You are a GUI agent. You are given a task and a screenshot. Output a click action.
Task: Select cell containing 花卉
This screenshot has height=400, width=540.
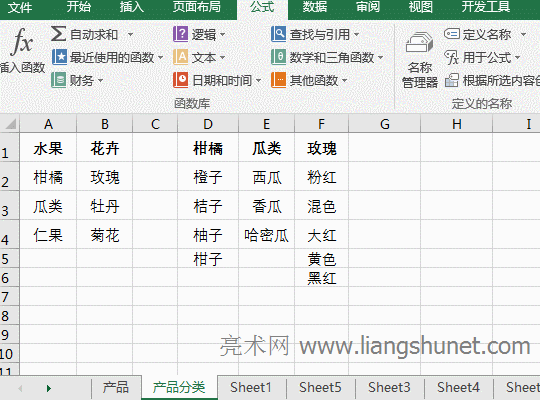pyautogui.click(x=105, y=148)
